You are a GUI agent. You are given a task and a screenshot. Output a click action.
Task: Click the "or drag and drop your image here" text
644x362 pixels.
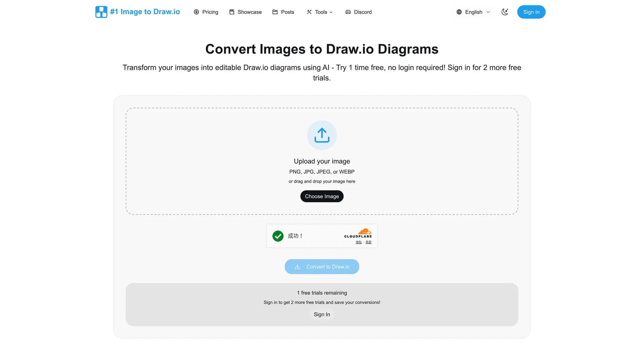coord(322,181)
